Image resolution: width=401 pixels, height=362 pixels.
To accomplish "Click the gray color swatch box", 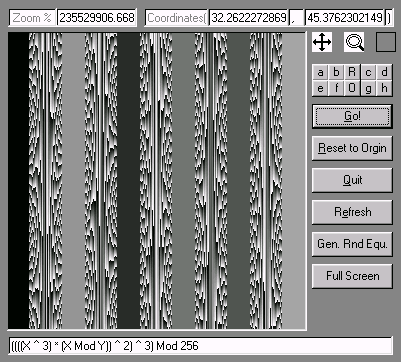I will click(x=386, y=42).
